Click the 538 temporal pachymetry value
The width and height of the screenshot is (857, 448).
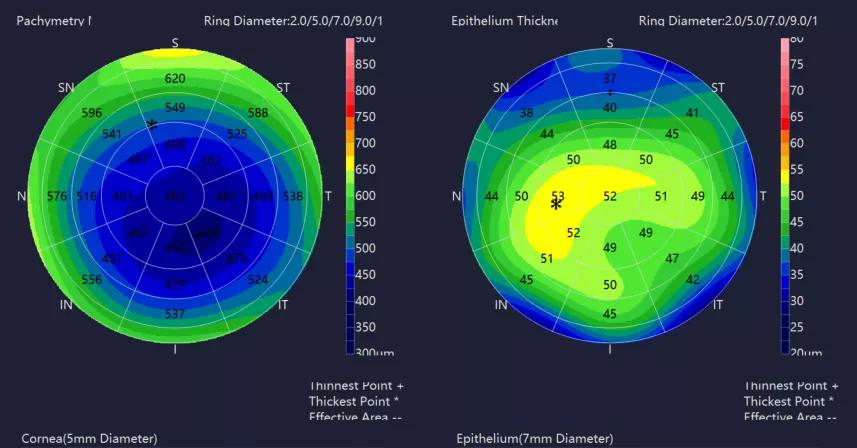(x=293, y=196)
